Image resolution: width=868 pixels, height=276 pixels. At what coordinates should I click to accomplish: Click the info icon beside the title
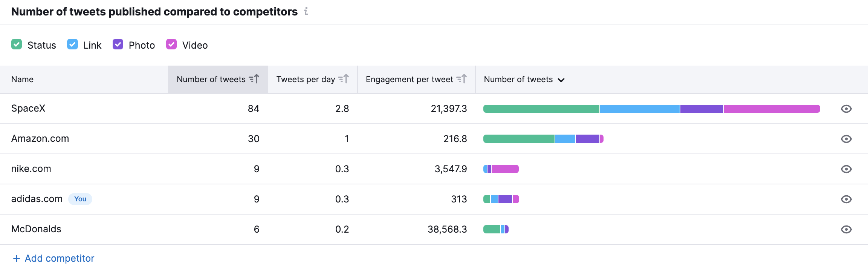coord(306,12)
